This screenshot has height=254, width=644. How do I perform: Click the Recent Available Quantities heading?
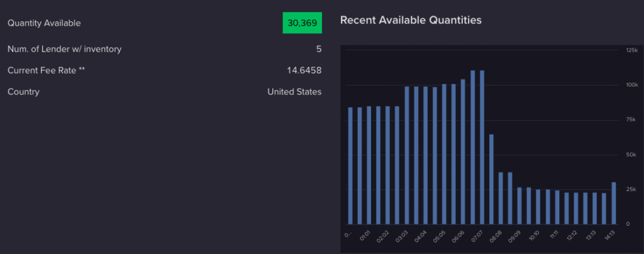pyautogui.click(x=411, y=20)
